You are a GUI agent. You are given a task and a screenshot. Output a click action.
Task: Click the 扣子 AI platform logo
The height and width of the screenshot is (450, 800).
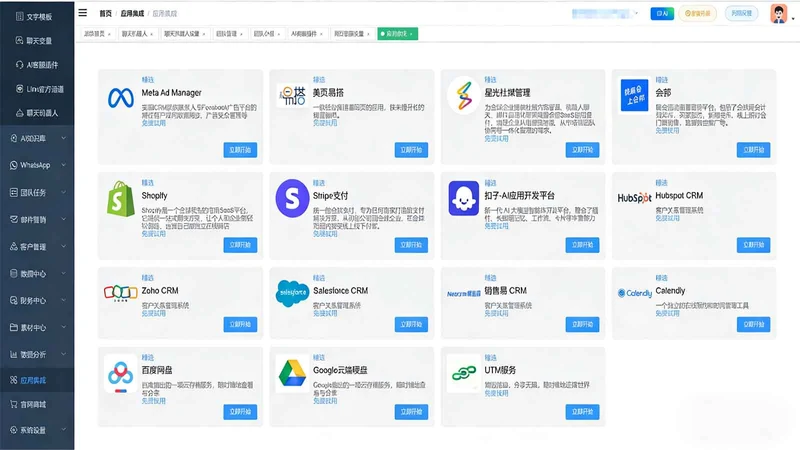coord(463,198)
